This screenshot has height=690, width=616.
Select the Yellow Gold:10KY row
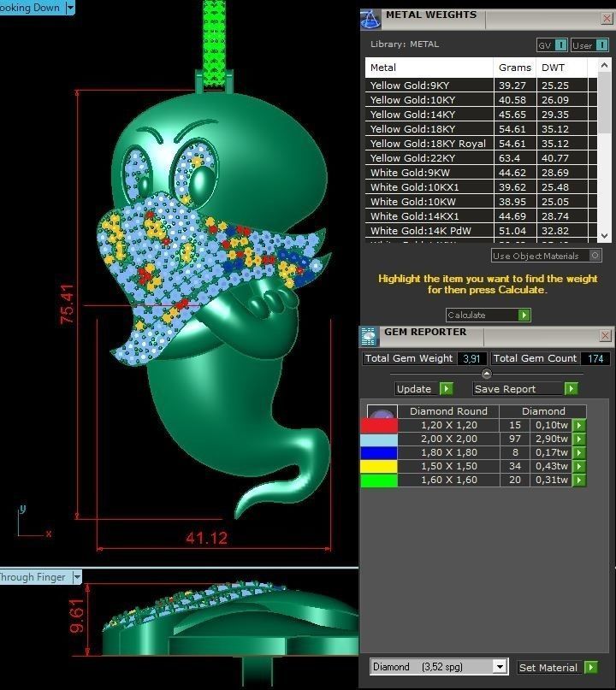point(481,100)
